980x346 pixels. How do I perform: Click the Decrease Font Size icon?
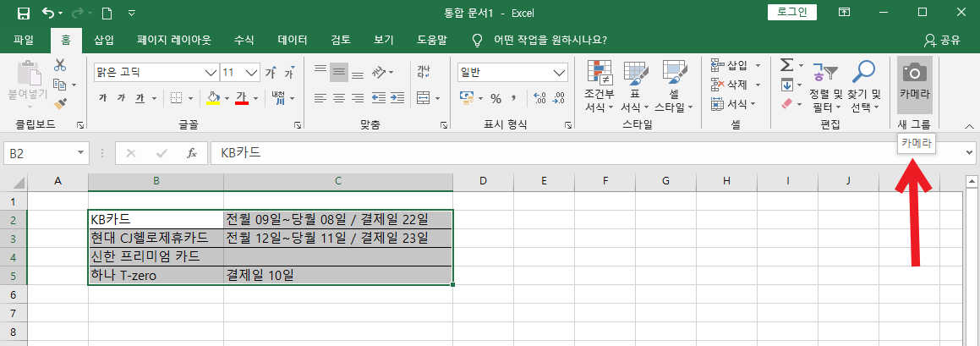[x=289, y=73]
